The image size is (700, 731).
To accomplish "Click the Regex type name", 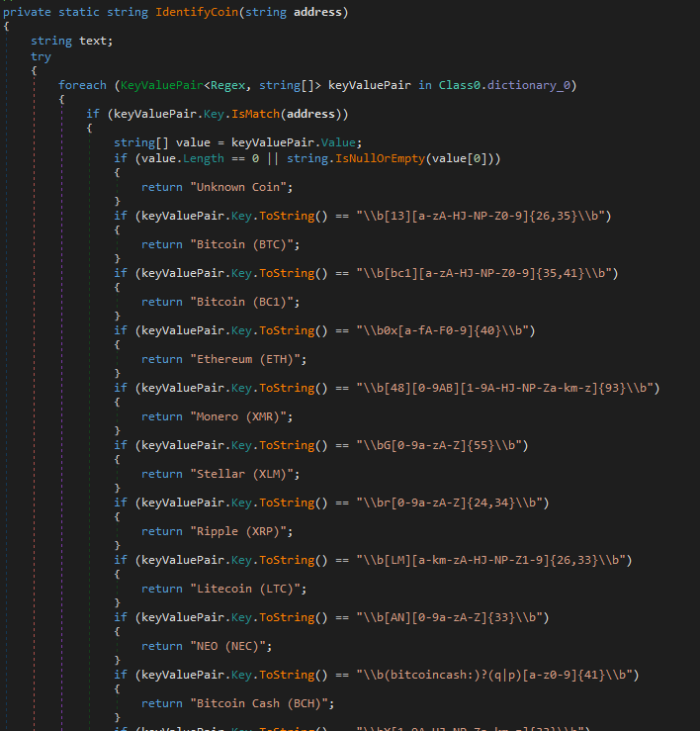I will 228,85.
